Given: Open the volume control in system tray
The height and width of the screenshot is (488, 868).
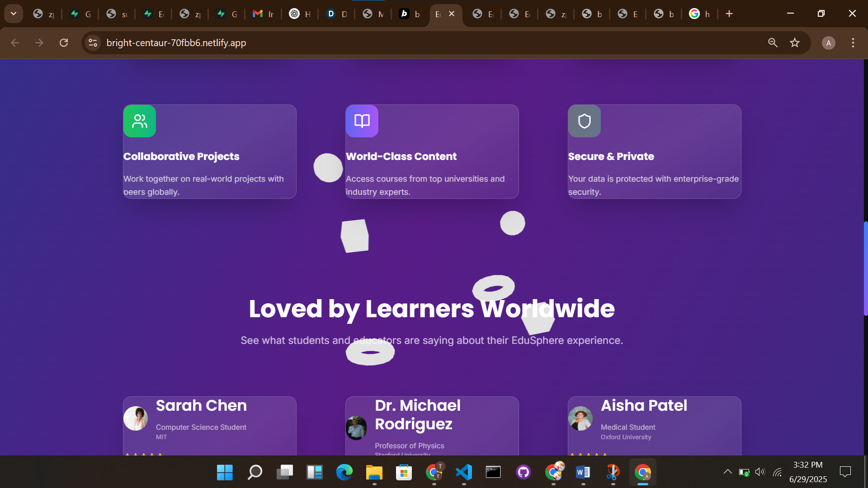Looking at the screenshot, I should 760,472.
